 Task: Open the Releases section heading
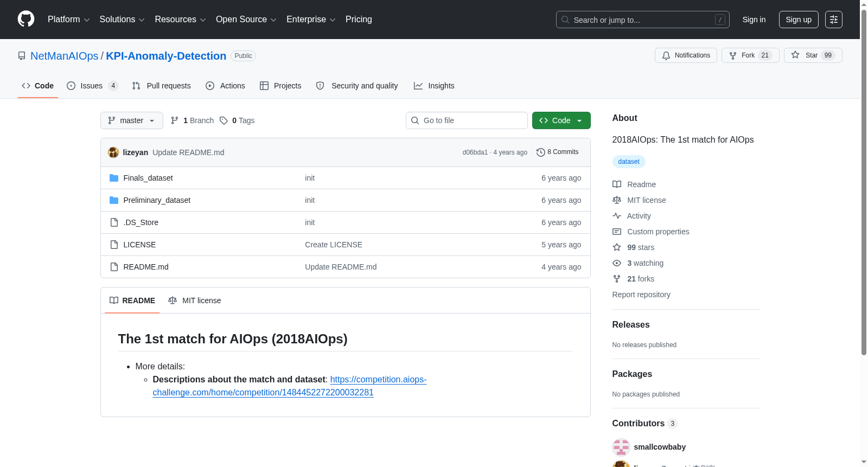coord(631,324)
